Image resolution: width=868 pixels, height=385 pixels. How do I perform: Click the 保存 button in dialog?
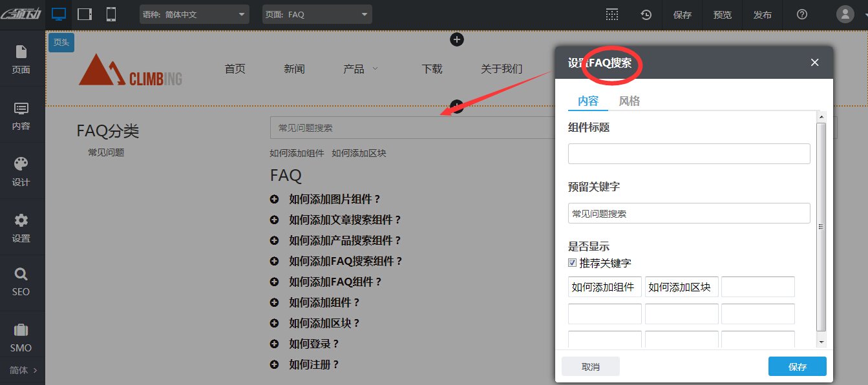pos(797,366)
